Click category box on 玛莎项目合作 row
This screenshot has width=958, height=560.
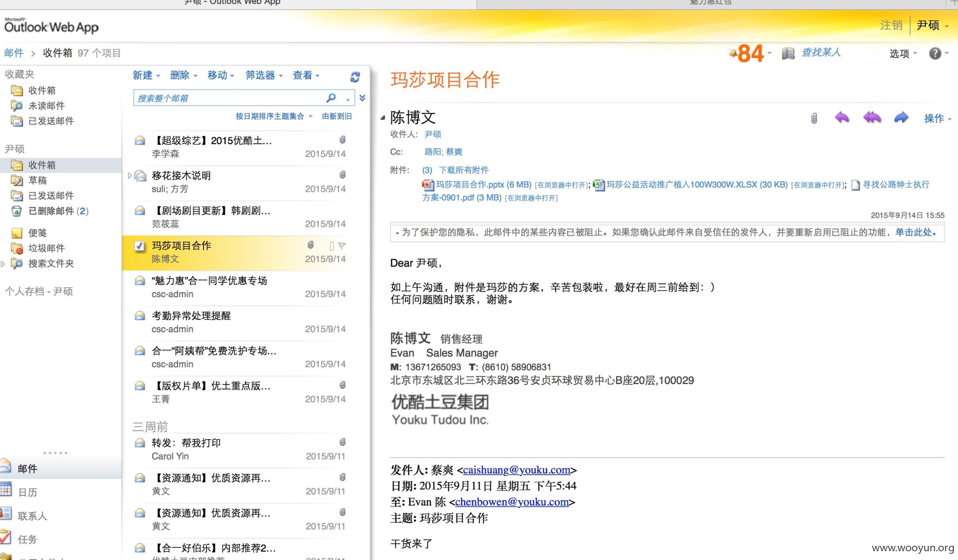tap(332, 246)
